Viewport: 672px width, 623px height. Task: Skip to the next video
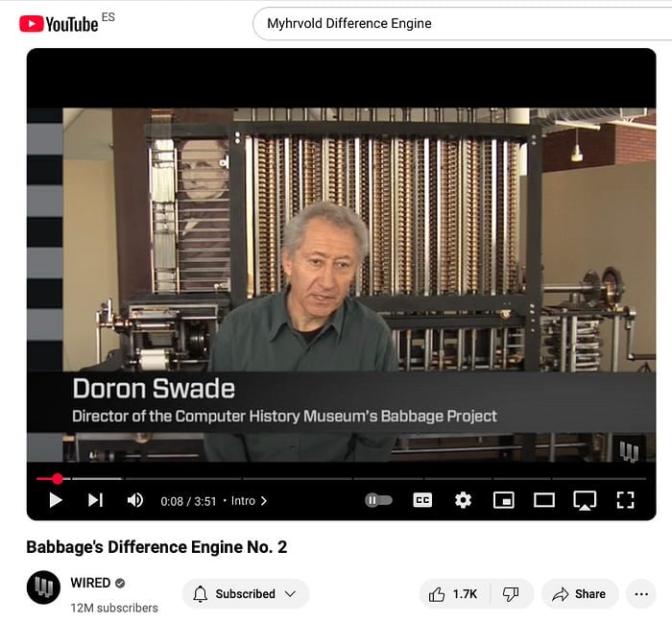95,500
